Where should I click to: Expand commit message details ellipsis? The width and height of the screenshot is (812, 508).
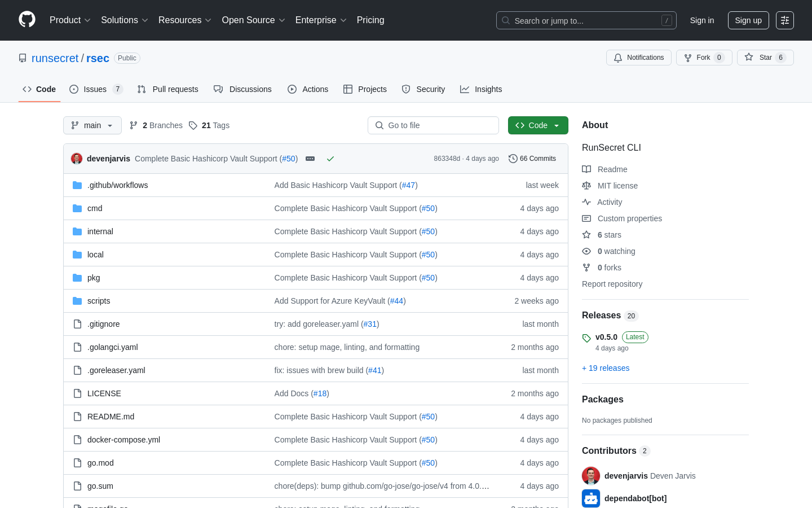pyautogui.click(x=310, y=159)
